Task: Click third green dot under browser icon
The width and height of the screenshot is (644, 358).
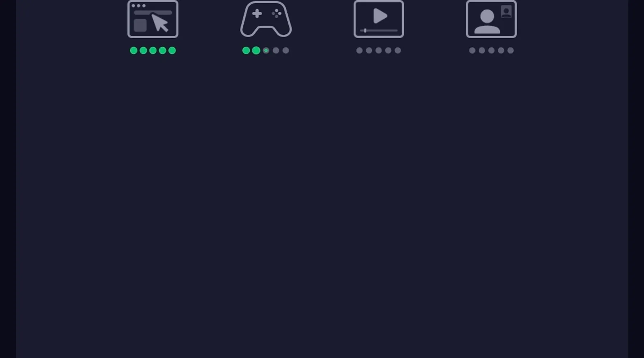Action: (x=153, y=50)
